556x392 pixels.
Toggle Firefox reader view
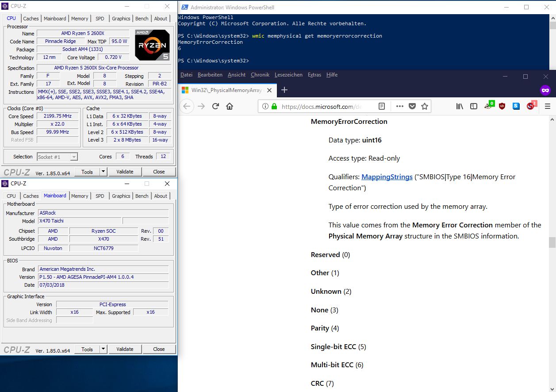tap(382, 106)
